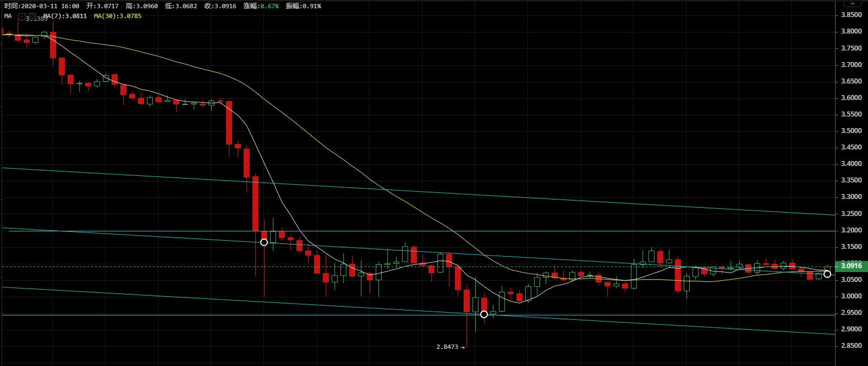Select the anchor circle at the latest candle
The width and height of the screenshot is (868, 366).
[x=827, y=274]
